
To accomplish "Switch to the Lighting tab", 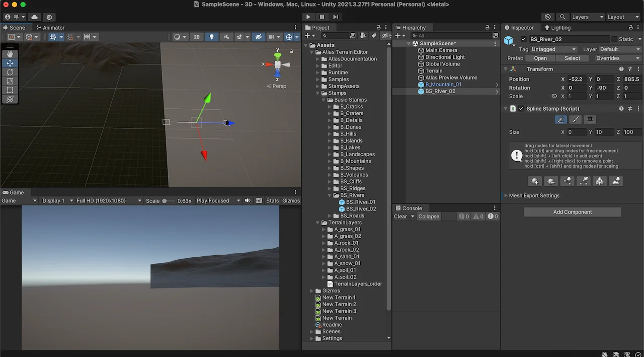I will tap(557, 28).
